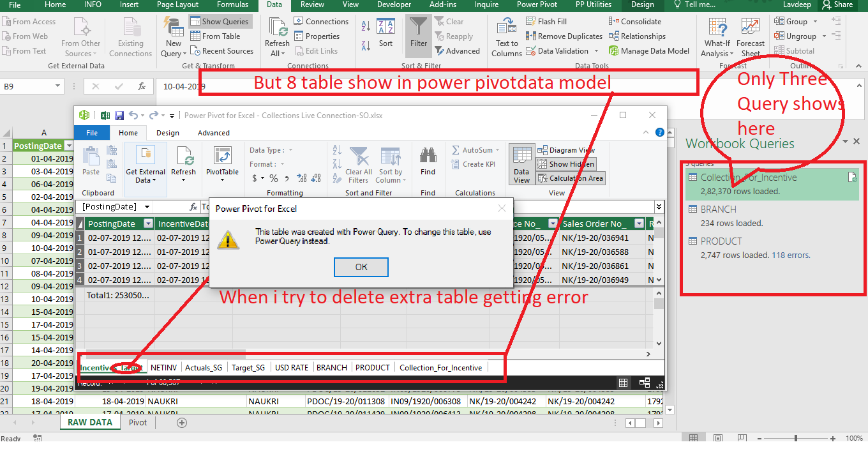Toggle Show Hidden in Power Pivot

point(566,164)
